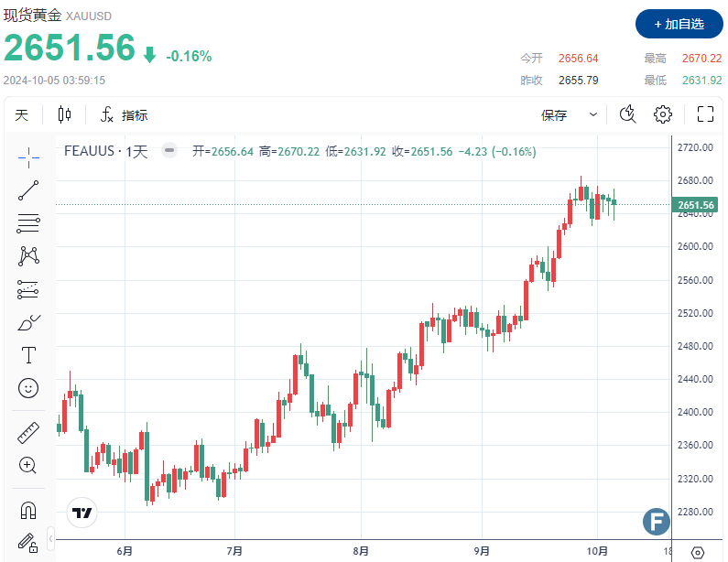
Task: Click the 2720.00 price scale label
Action: [x=695, y=147]
